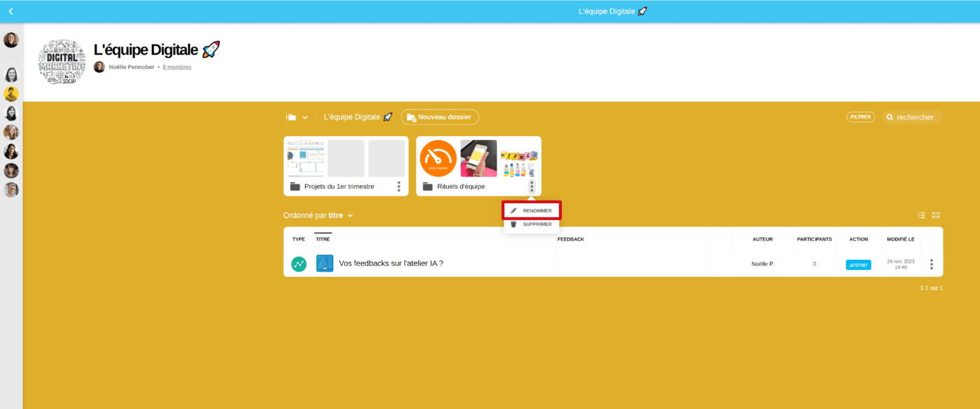Screen dimensions: 980x409
Task: Select Renommer in the folder menu
Action: [532, 211]
